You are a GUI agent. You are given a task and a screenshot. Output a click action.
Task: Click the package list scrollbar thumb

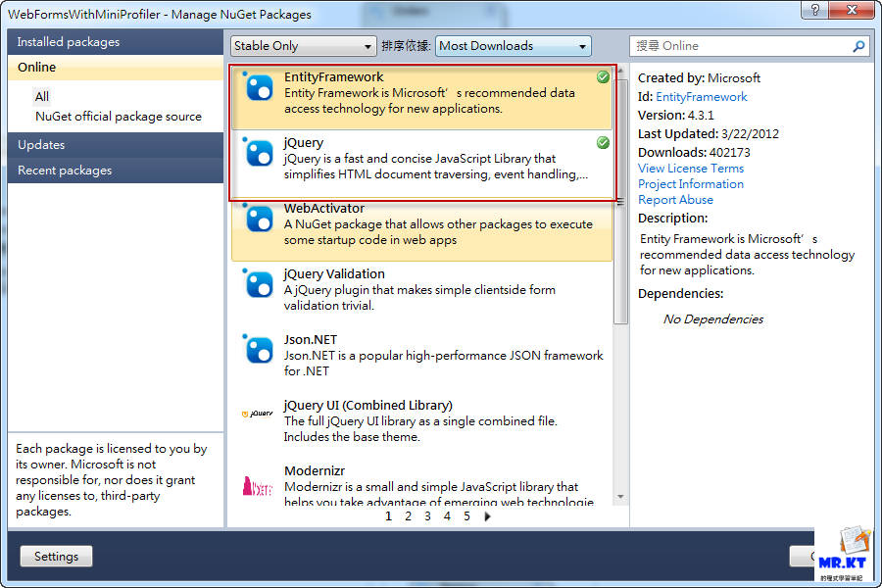pyautogui.click(x=620, y=202)
